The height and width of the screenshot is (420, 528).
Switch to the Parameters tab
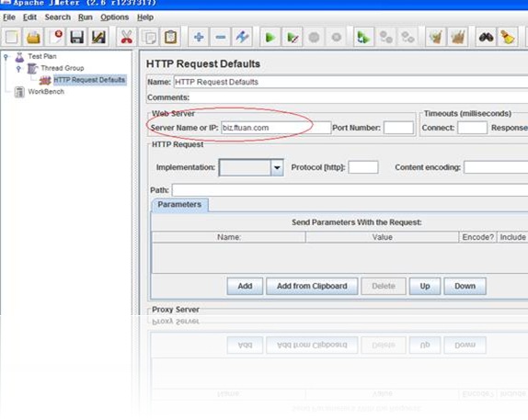(179, 205)
